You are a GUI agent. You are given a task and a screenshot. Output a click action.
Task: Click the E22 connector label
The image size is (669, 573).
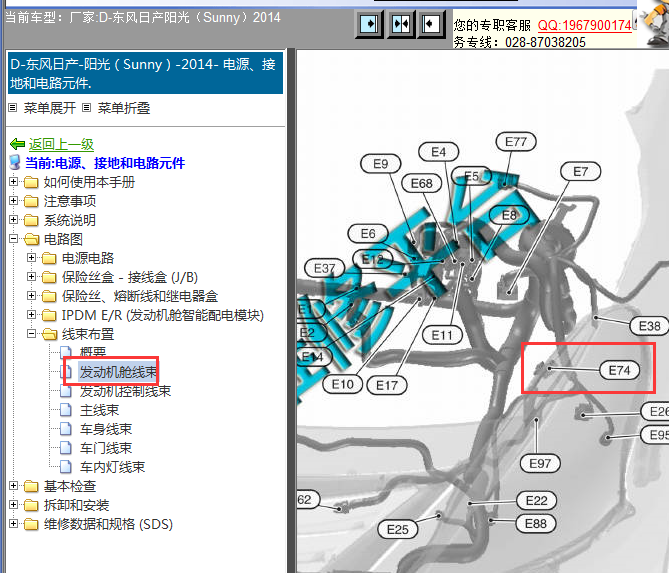[536, 500]
